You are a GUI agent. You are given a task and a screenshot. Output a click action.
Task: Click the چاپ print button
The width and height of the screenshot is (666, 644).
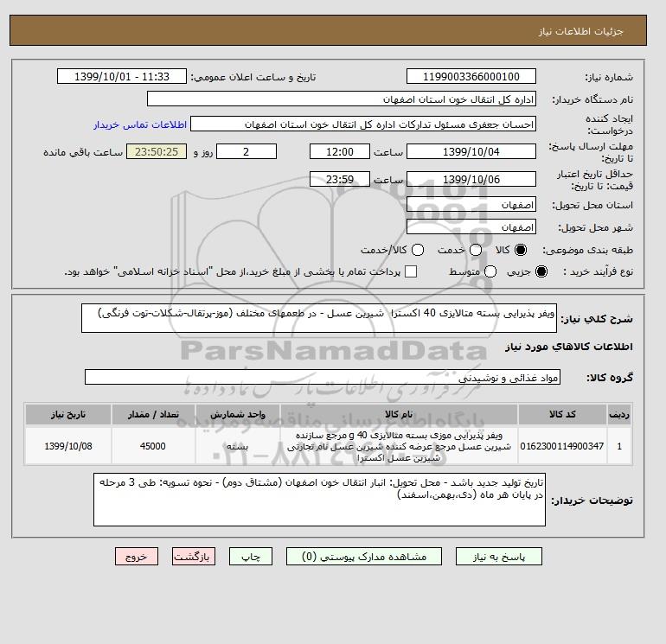click(251, 557)
